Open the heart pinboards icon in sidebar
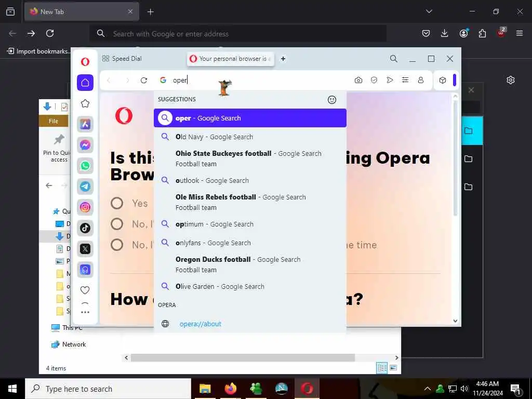Image resolution: width=532 pixels, height=399 pixels. (85, 290)
